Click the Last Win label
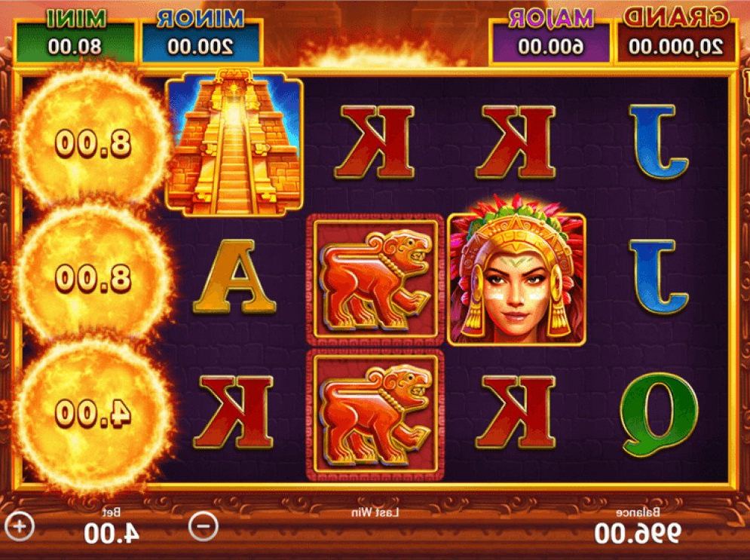 coord(375,513)
